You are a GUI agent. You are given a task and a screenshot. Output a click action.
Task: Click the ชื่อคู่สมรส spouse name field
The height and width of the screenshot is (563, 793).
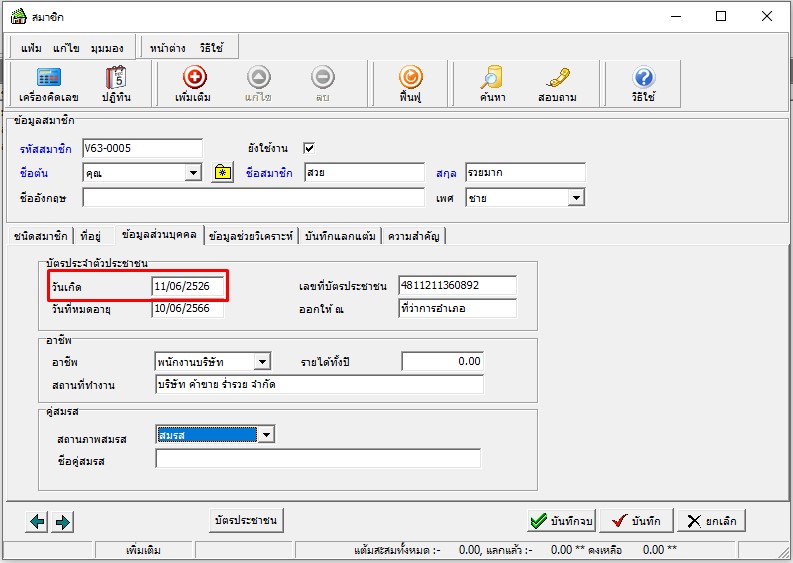point(318,459)
